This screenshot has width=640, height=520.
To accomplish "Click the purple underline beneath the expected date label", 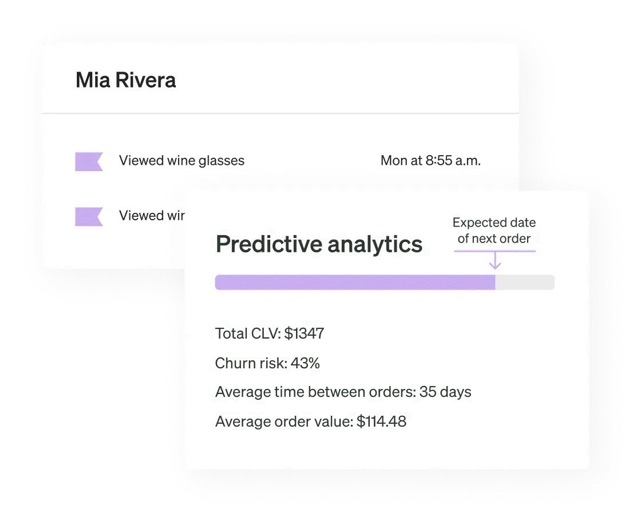I will (494, 250).
